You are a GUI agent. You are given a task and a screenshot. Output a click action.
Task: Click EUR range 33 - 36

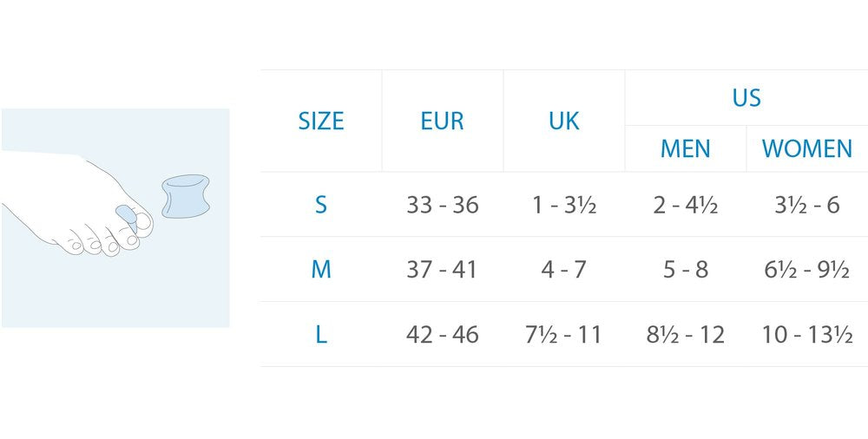pyautogui.click(x=443, y=205)
